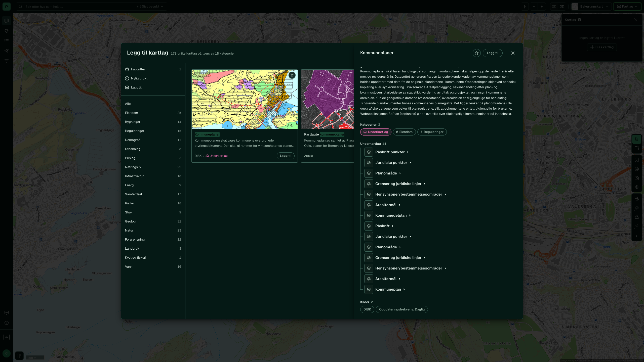Open the Kartlagte kommuneplaner purple thumbnail
Screen dimensions: 644x362
pos(328,100)
